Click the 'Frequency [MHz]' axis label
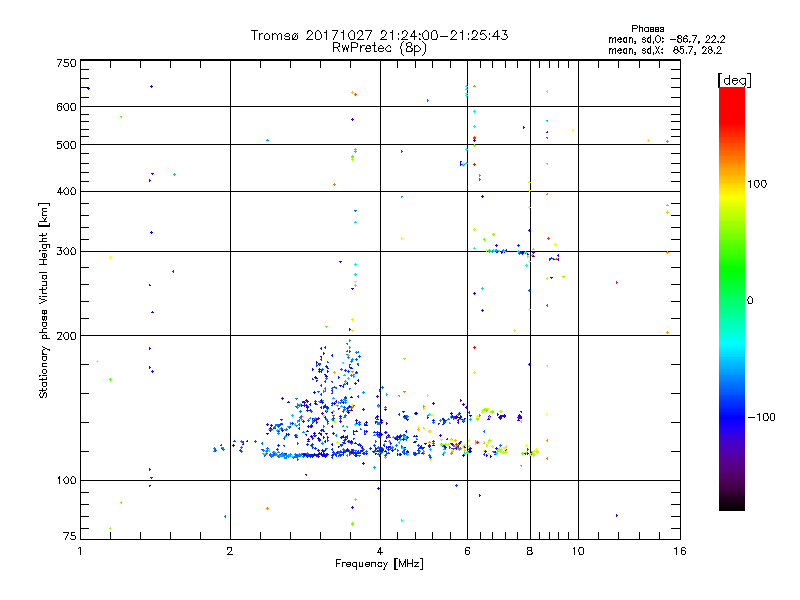This screenshot has height=600, width=800. point(379,564)
